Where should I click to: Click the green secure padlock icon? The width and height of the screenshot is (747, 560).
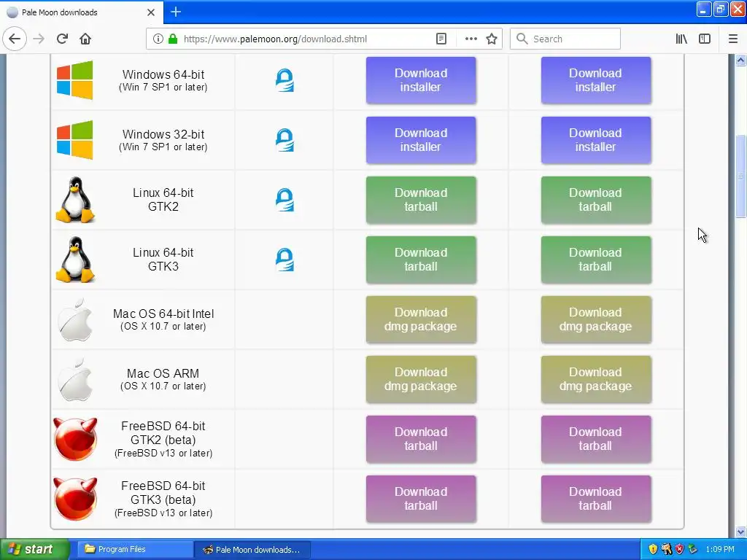(x=173, y=39)
